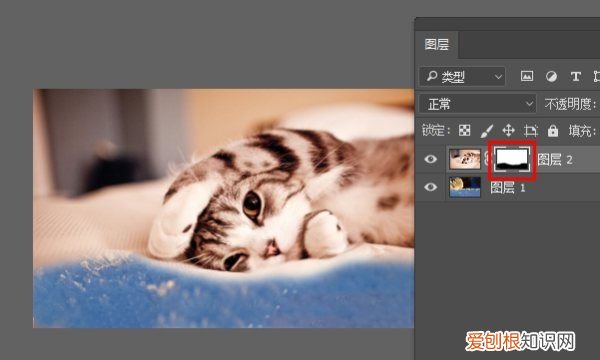
Task: Select the 图层 1 layer thumbnail
Action: [x=465, y=187]
